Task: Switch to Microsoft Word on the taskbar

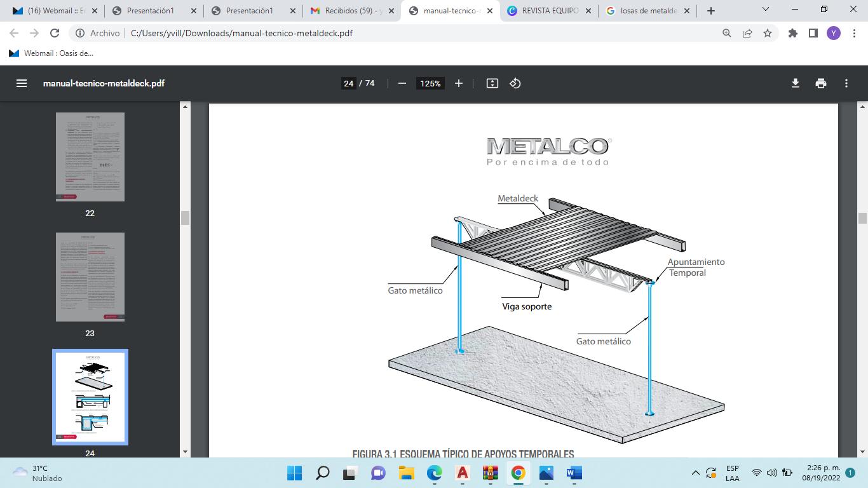Action: 574,473
